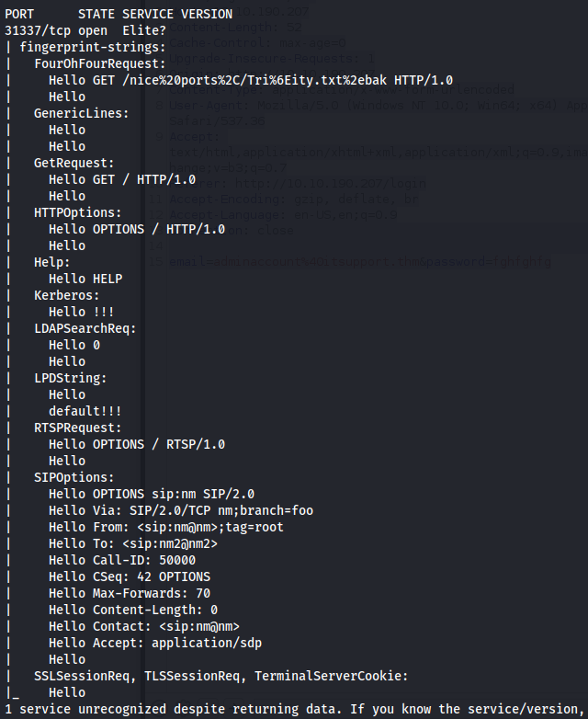
Task: Click the HTTPOptions label
Action: point(78,212)
